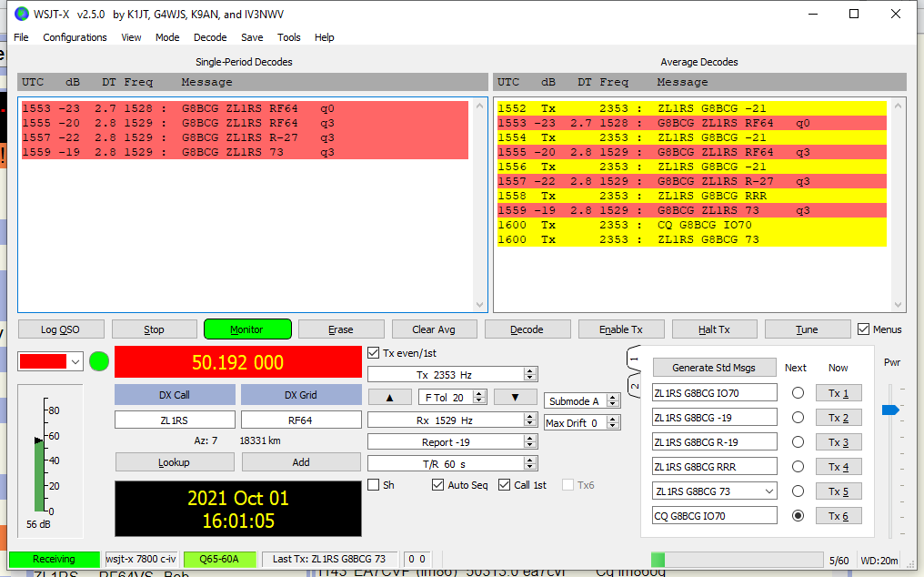Viewport: 924px width, 577px height.
Task: Click the DX Grid field RF64
Action: point(301,420)
